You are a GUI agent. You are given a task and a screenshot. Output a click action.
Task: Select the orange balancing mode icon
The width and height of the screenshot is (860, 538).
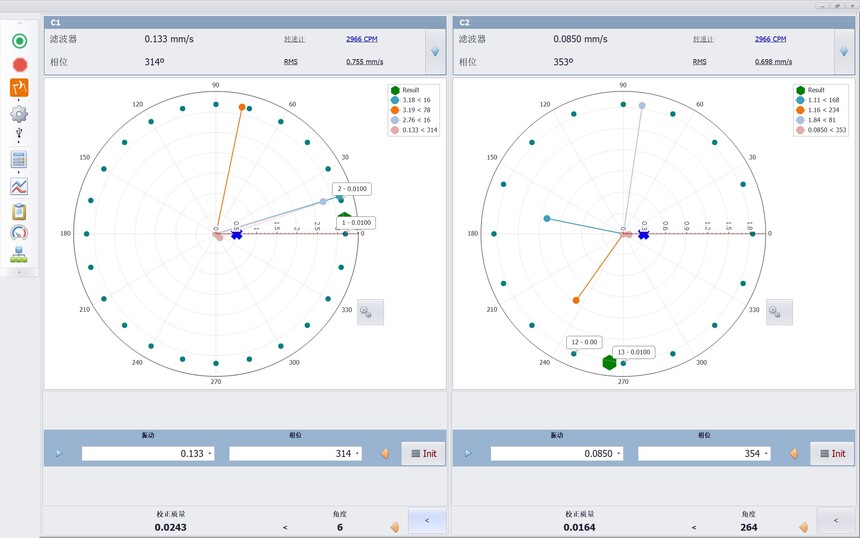pos(19,88)
